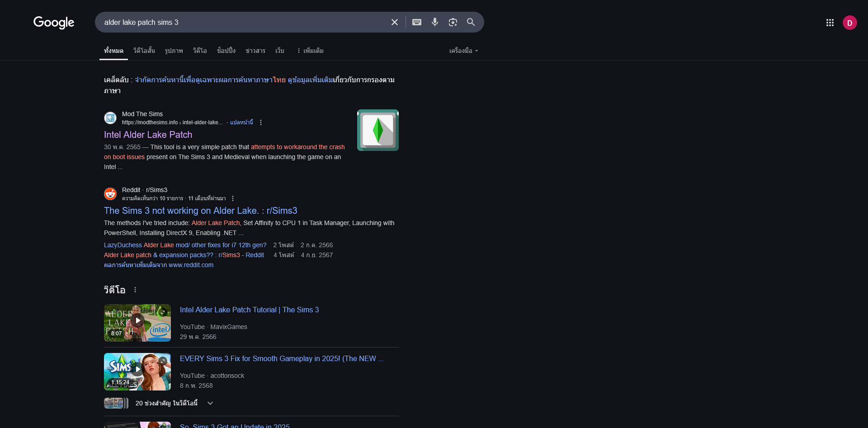868x428 pixels.
Task: Open the Intel Alder Lake Patch result link
Action: (148, 135)
